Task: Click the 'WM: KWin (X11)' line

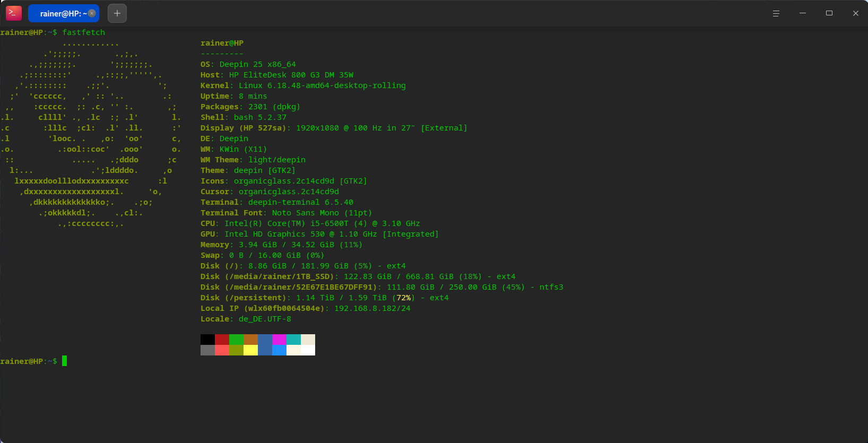Action: [x=234, y=149]
